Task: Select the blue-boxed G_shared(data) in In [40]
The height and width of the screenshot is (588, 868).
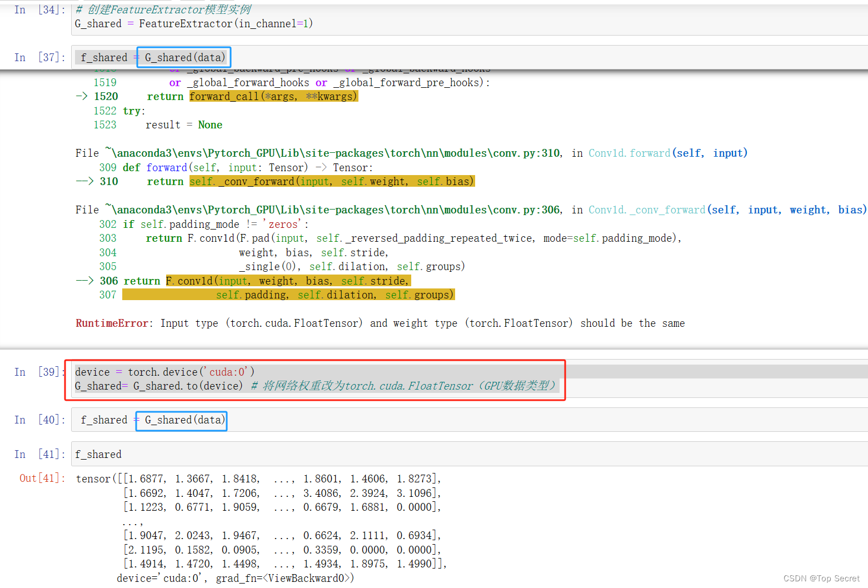Action: 181,420
